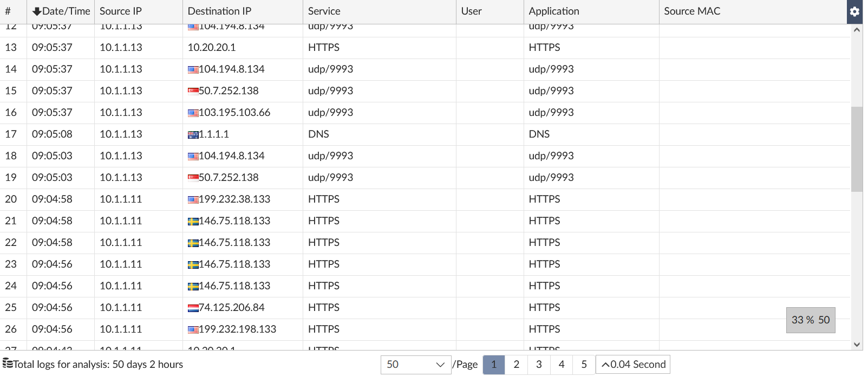Click the Service column header
This screenshot has width=868, height=376.
(324, 11)
